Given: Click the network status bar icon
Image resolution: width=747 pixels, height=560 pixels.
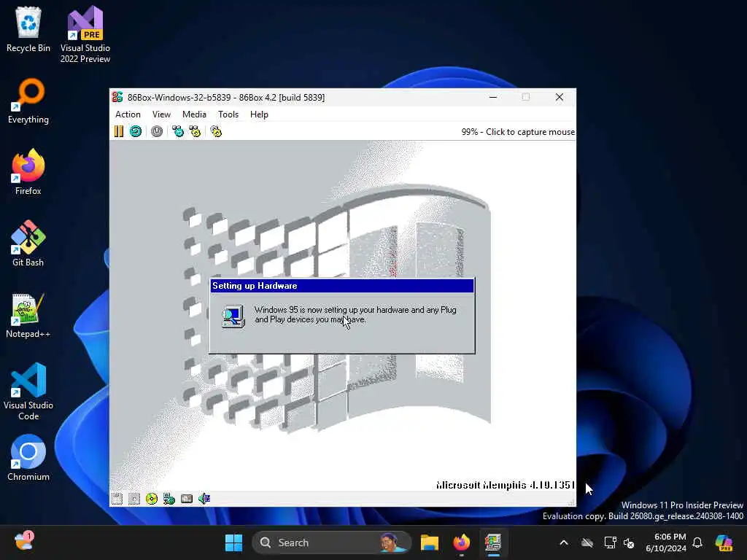Looking at the screenshot, I should tap(169, 499).
